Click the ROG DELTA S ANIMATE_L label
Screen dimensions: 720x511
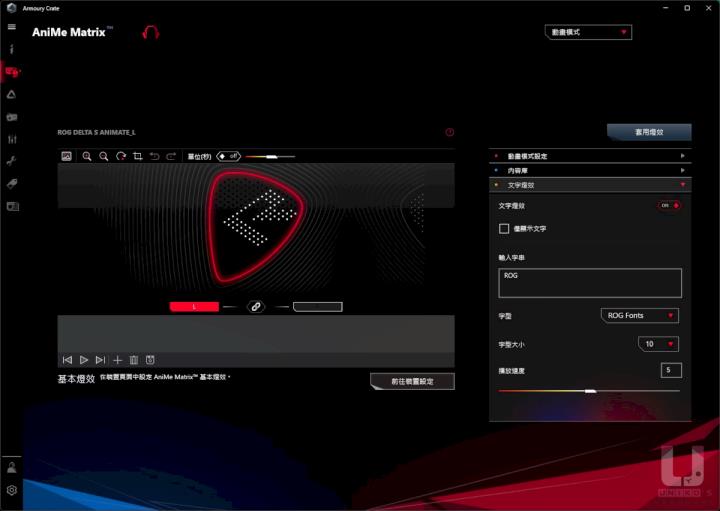coord(96,132)
